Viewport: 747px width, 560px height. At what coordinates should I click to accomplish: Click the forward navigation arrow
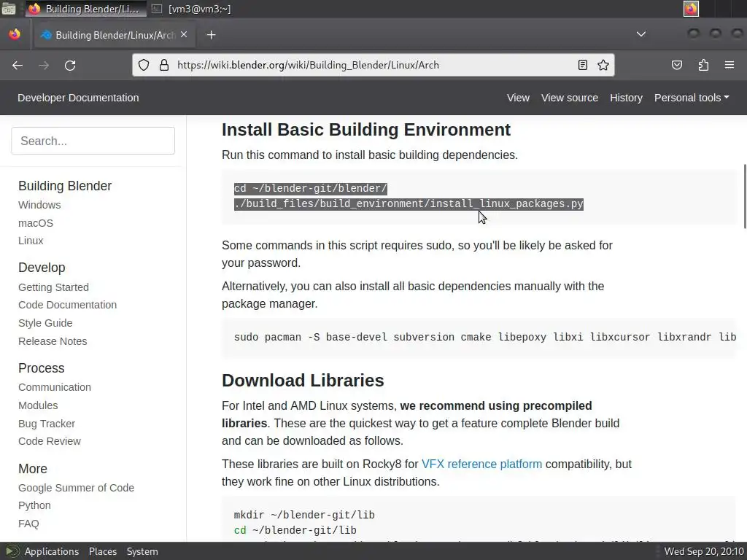click(44, 65)
